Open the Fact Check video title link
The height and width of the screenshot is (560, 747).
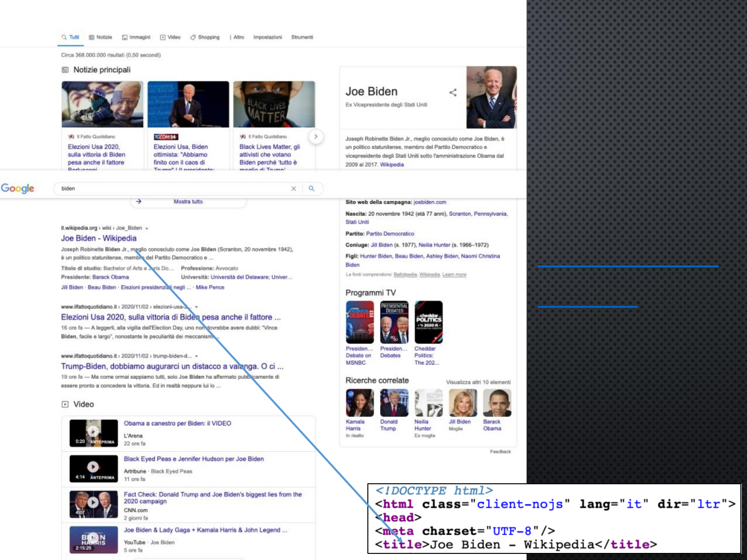point(213,497)
